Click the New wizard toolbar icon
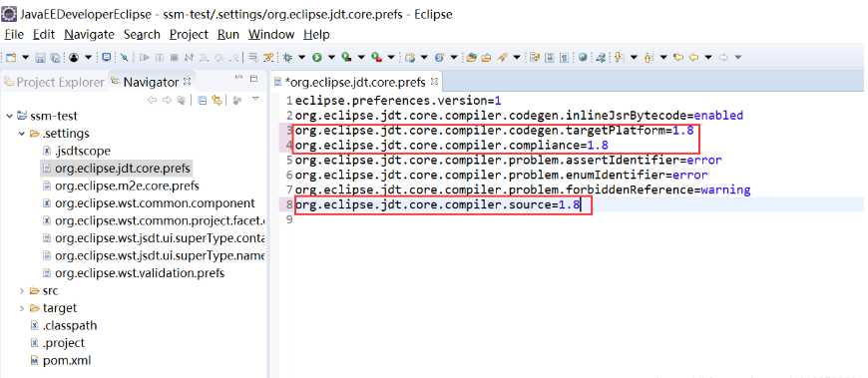The height and width of the screenshot is (378, 868). click(x=11, y=57)
